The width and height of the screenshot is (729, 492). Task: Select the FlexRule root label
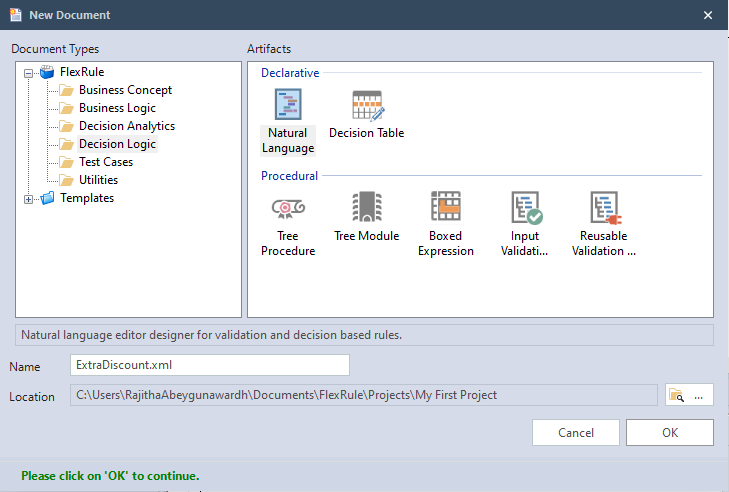(82, 72)
